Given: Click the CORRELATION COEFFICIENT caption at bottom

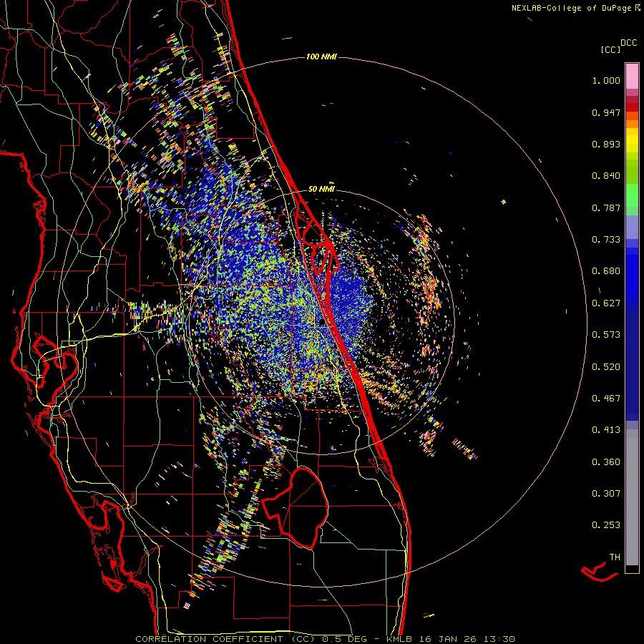Looking at the screenshot, I should tap(325, 639).
